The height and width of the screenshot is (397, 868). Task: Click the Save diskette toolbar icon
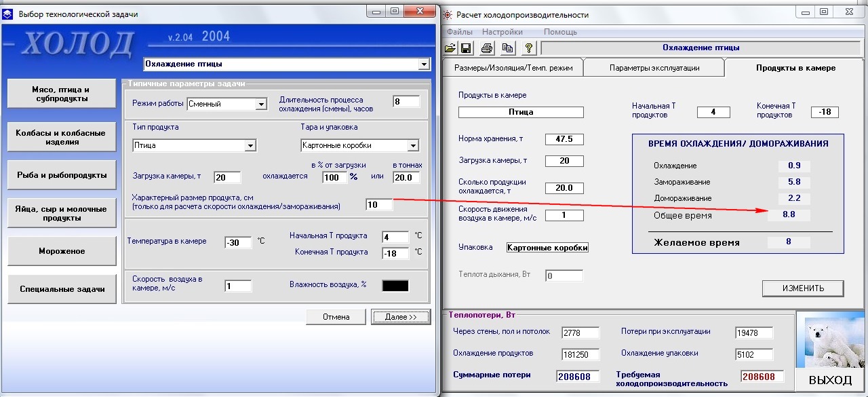point(466,48)
